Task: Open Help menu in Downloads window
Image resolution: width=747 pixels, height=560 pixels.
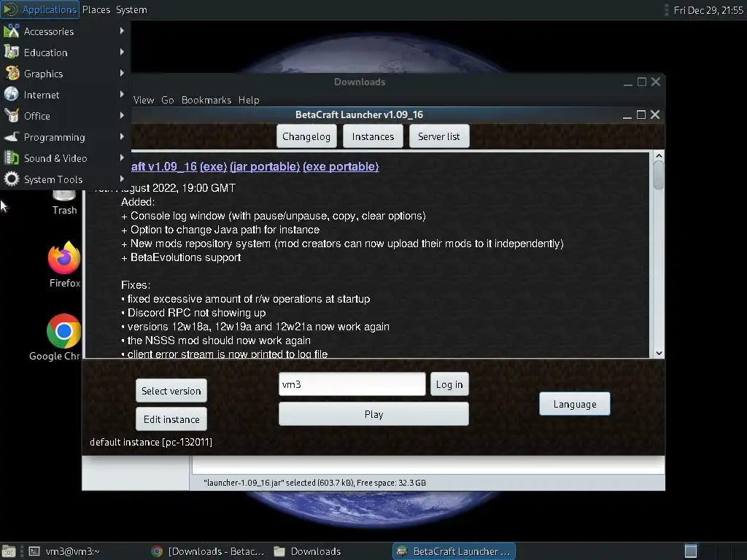Action: (249, 100)
